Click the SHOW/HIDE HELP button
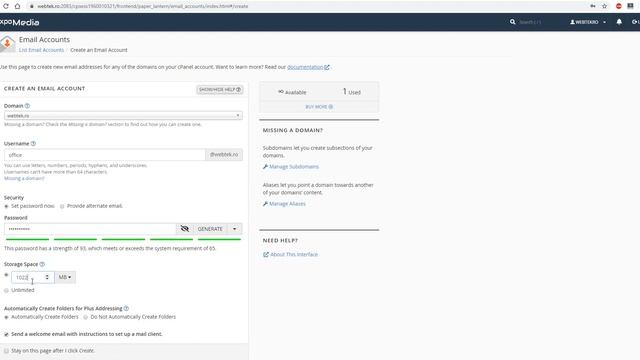Image resolution: width=640 pixels, height=360 pixels. pyautogui.click(x=220, y=89)
